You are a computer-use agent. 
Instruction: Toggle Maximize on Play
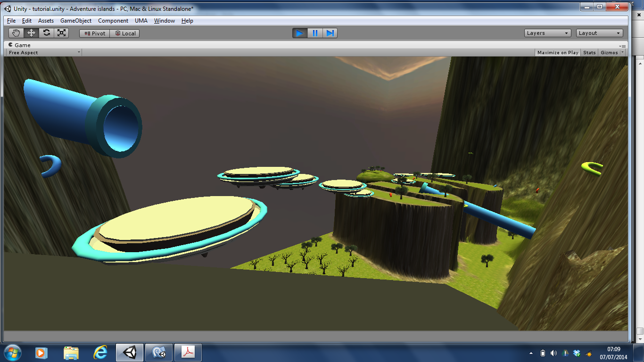tap(558, 53)
